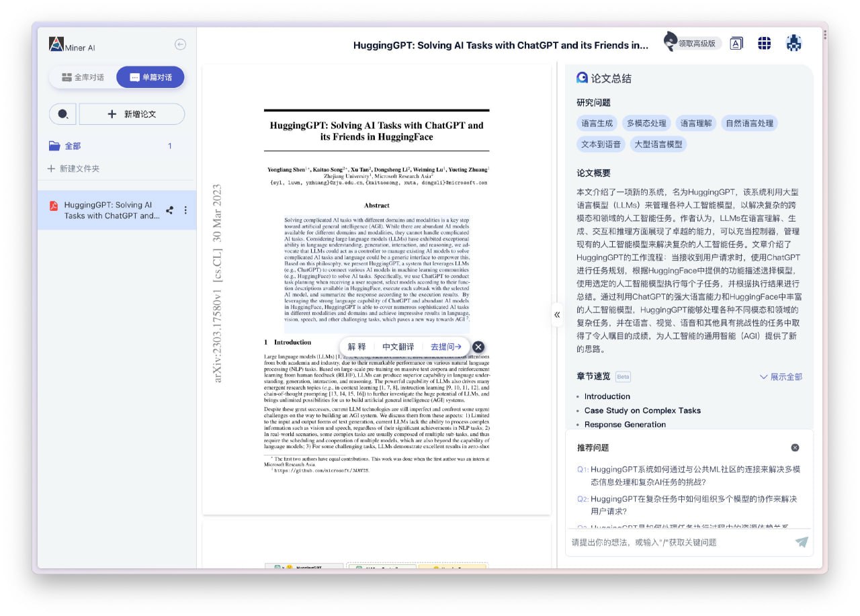Click the 领取高级版 button
The image size is (860, 616).
point(693,44)
